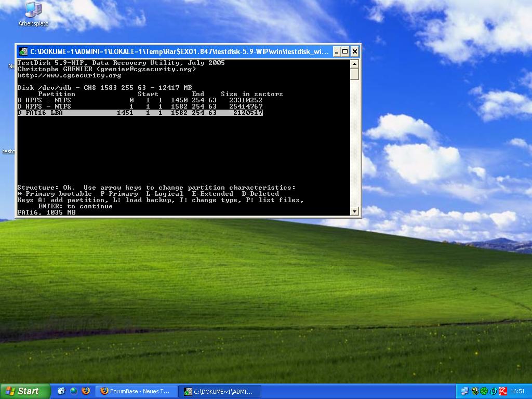Select the NTFS row with size 23310252
Viewport: 532px width, 399px height.
[140, 100]
